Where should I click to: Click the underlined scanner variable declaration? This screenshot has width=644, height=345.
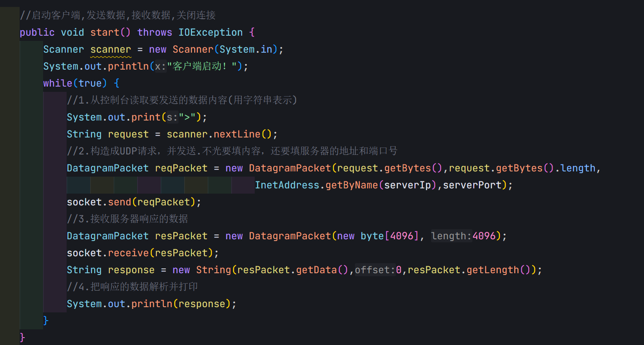click(x=111, y=50)
